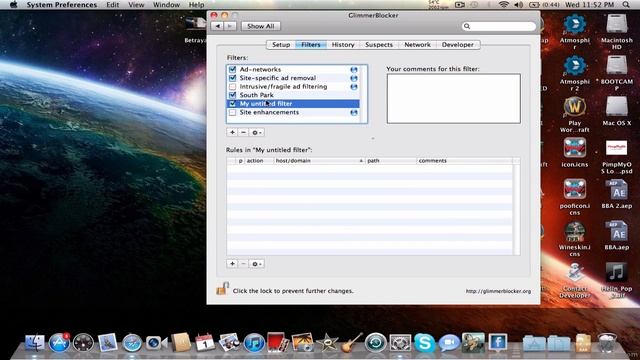This screenshot has height=360, width=640.
Task: Open iCal calendar in dock
Action: (205, 342)
